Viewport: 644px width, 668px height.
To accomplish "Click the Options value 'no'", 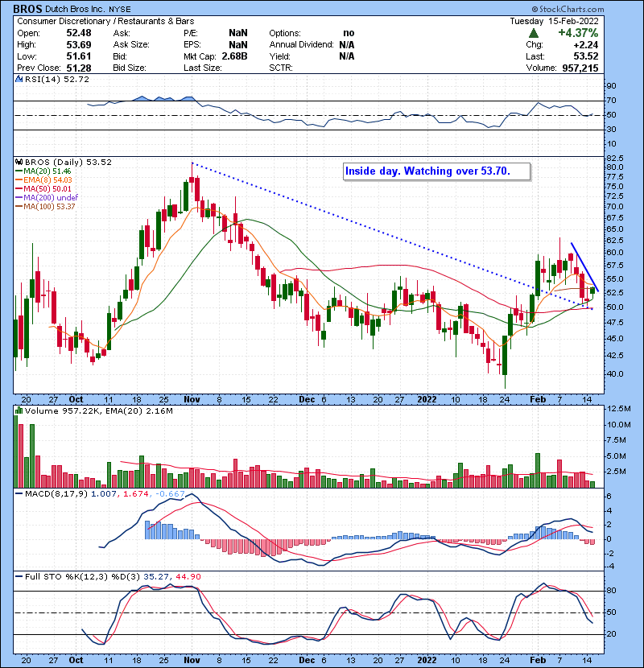I will tap(349, 33).
